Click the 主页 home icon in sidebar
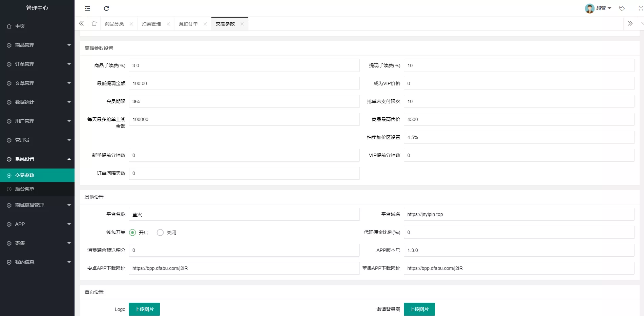This screenshot has height=316, width=644. tap(9, 26)
